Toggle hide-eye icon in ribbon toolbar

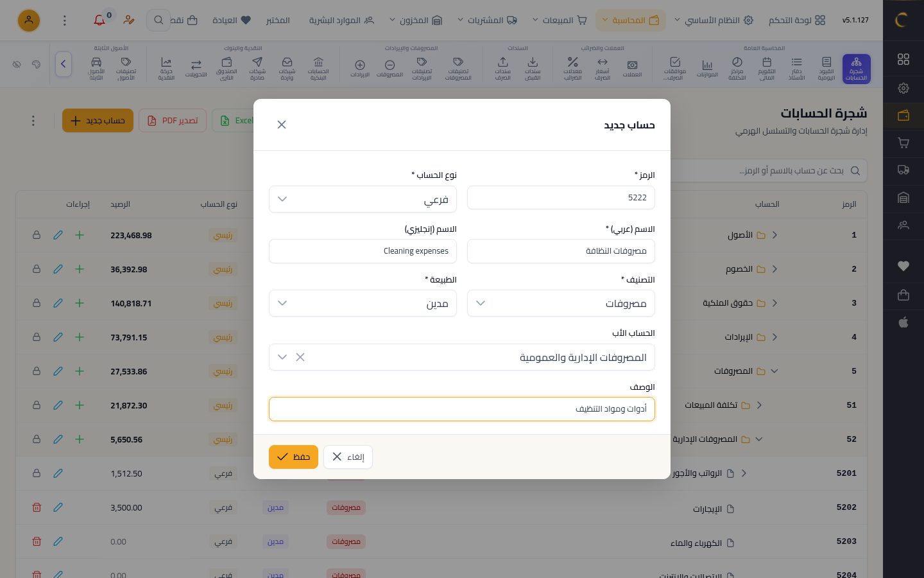point(17,64)
